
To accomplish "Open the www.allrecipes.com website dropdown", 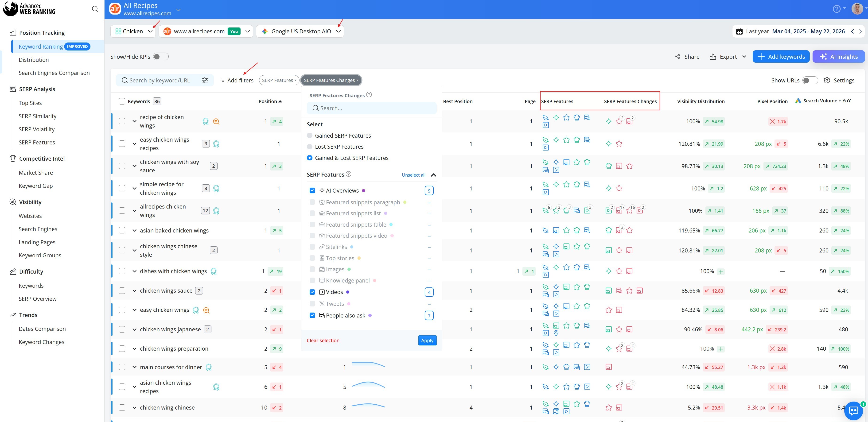I will [206, 31].
